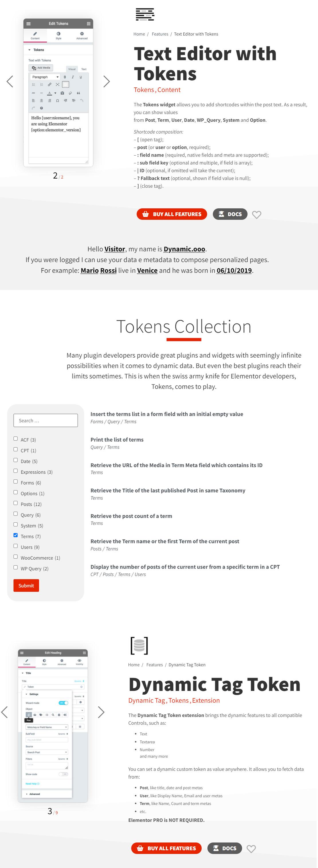Show next slide in Edit Tokens carousel

[x=107, y=82]
